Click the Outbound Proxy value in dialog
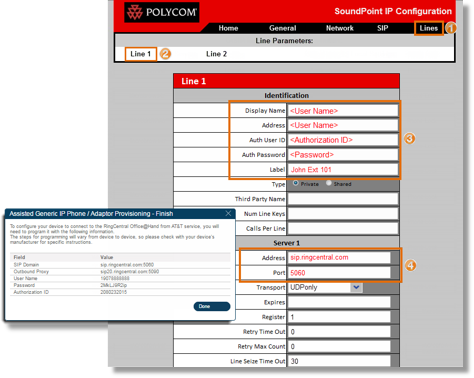474x378 pixels. [x=129, y=272]
